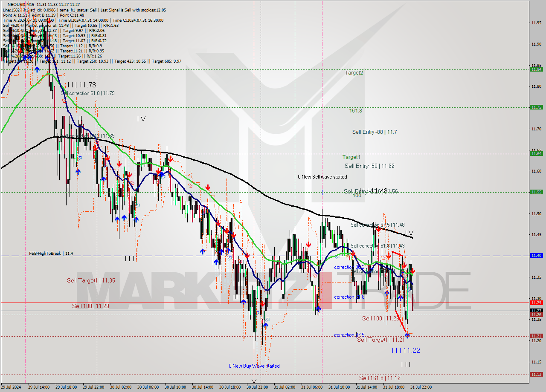Click the '30 Jul 06:00' time label
Viewport: 546px width, 392px height.
click(x=148, y=387)
